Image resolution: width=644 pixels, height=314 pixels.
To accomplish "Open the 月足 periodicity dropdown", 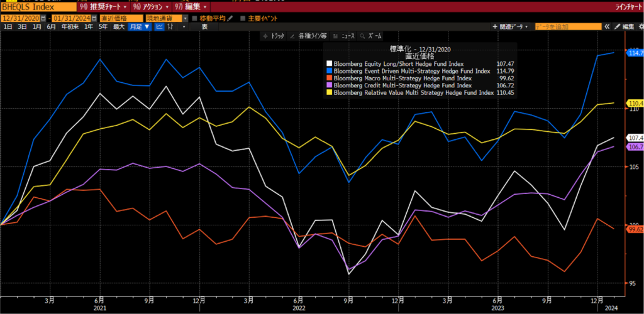I will pos(140,26).
